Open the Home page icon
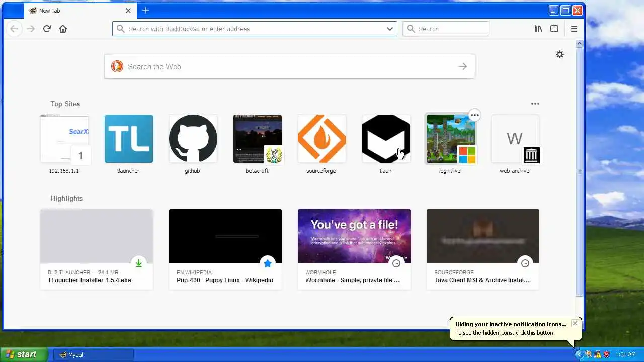 tap(63, 29)
